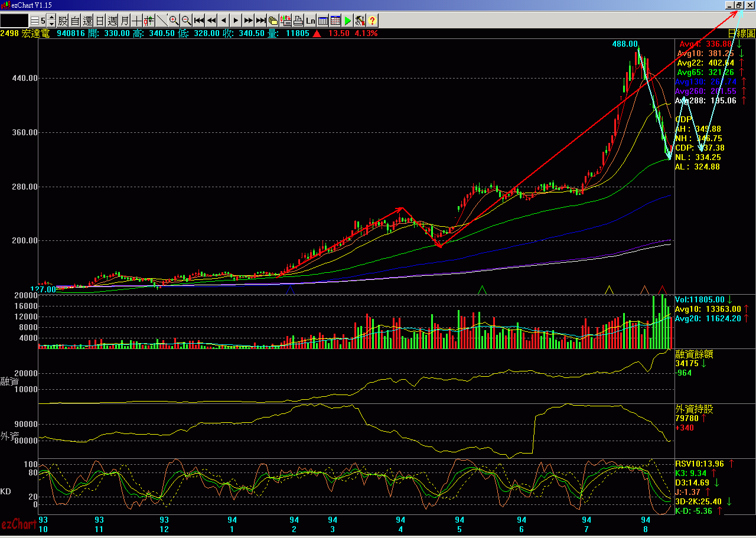This screenshot has width=756, height=538.
Task: Select the candlestick chart style icon
Action: [149, 21]
